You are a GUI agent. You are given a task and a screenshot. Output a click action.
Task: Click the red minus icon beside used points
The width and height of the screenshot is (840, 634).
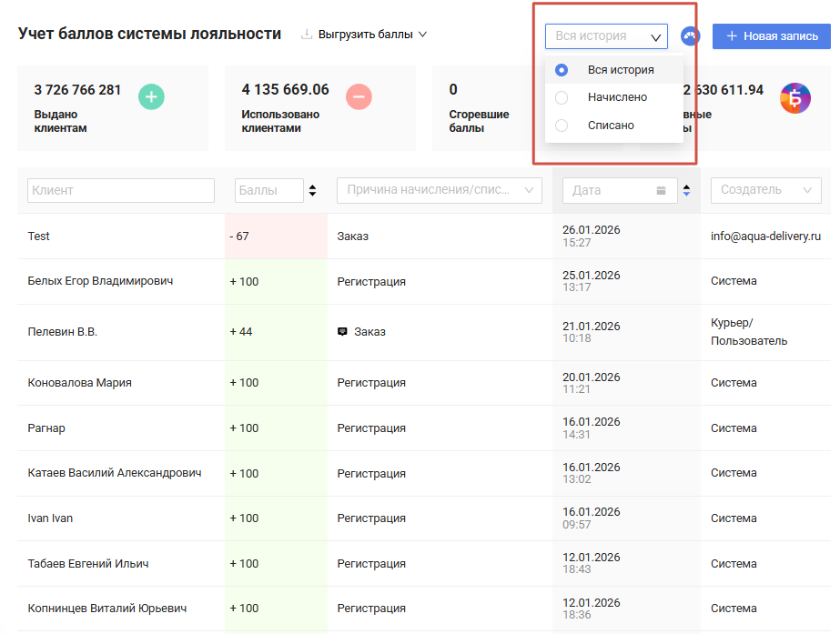click(359, 96)
